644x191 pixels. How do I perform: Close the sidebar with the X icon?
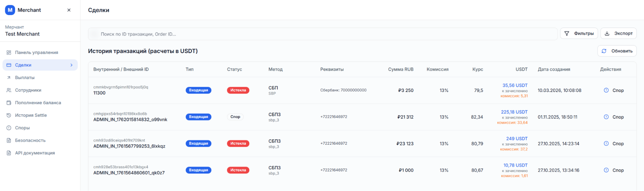click(x=69, y=10)
